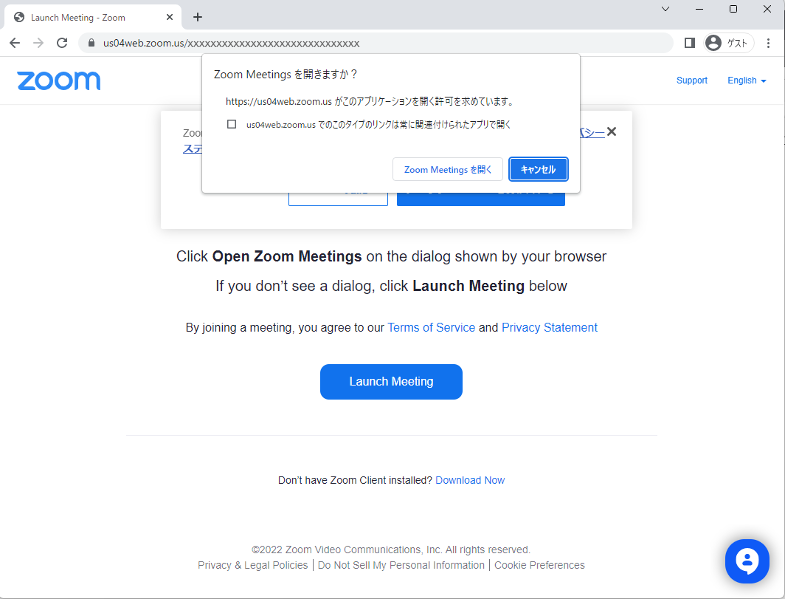
Task: Click the Zoom logo
Action: pyautogui.click(x=59, y=81)
